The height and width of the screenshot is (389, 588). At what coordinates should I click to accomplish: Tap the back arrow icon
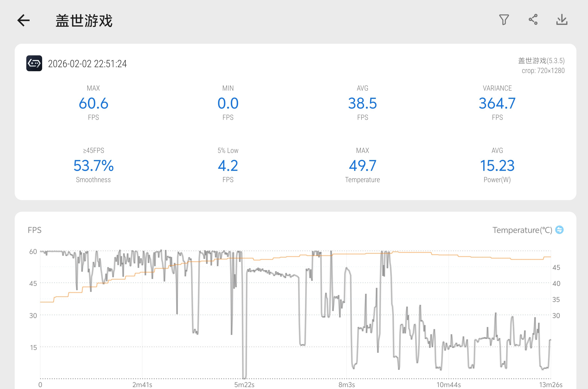(24, 20)
